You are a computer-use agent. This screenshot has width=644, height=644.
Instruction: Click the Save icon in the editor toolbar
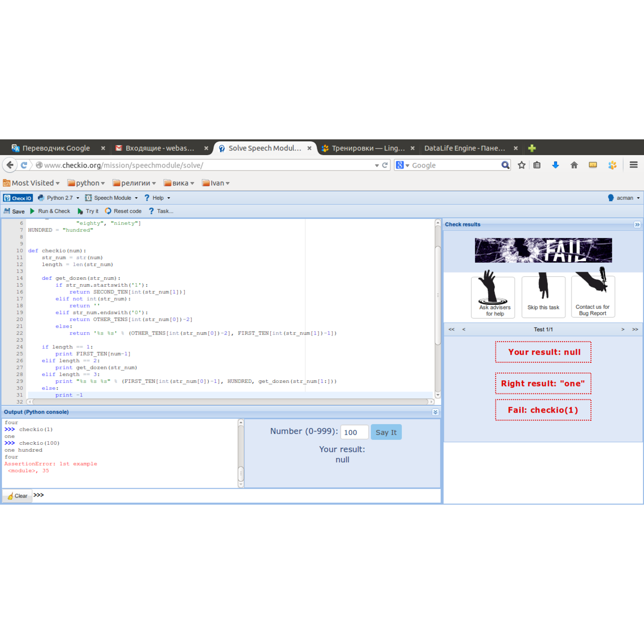coord(7,211)
